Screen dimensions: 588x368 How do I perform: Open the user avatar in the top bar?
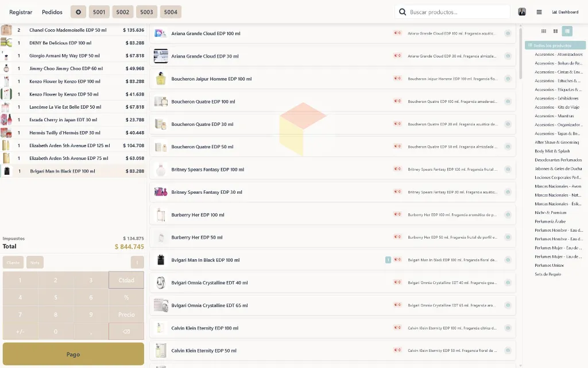(x=521, y=12)
